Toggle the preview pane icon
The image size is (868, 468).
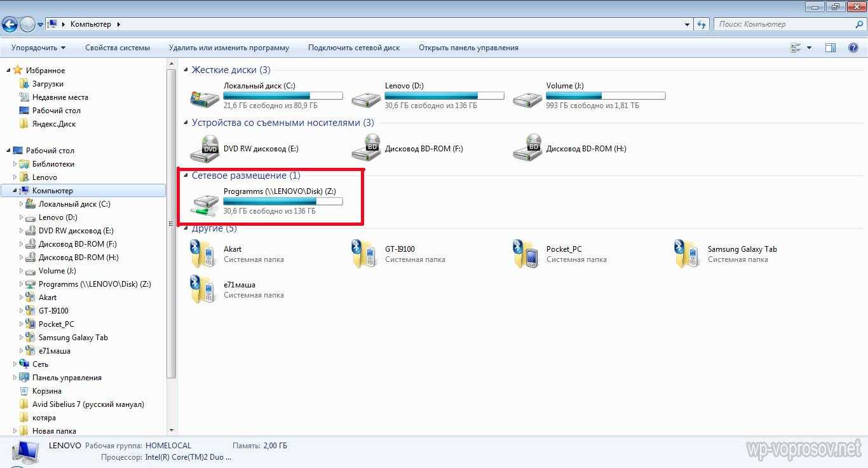point(831,48)
